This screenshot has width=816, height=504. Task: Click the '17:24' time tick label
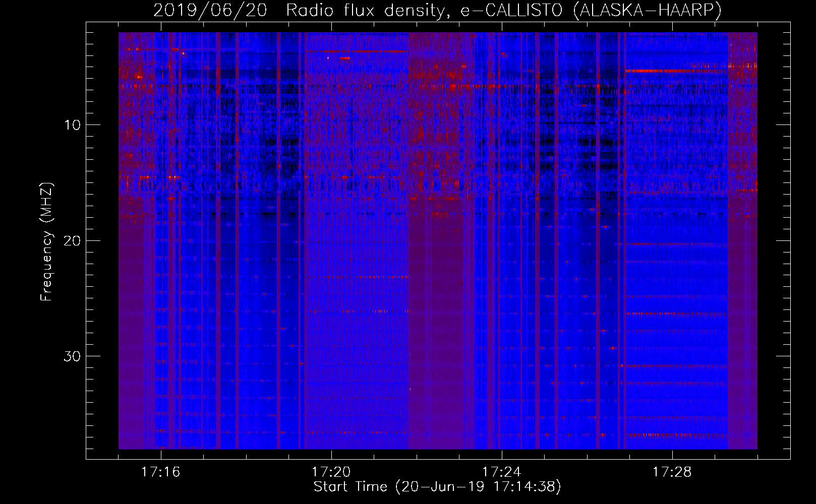pyautogui.click(x=502, y=472)
